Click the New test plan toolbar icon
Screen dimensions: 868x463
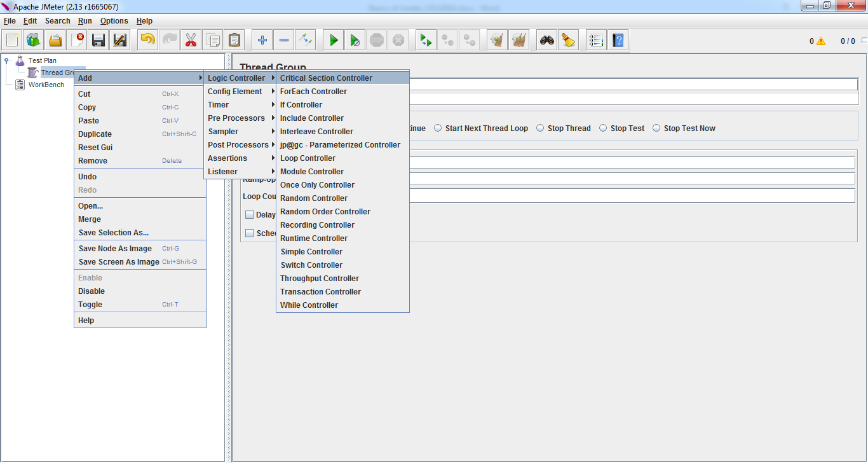pos(12,40)
